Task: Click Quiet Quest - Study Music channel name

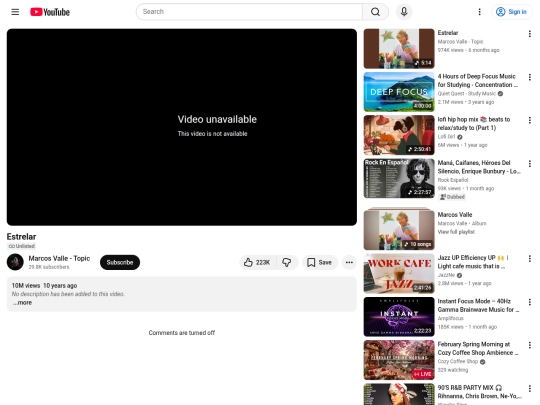Action: pos(466,94)
